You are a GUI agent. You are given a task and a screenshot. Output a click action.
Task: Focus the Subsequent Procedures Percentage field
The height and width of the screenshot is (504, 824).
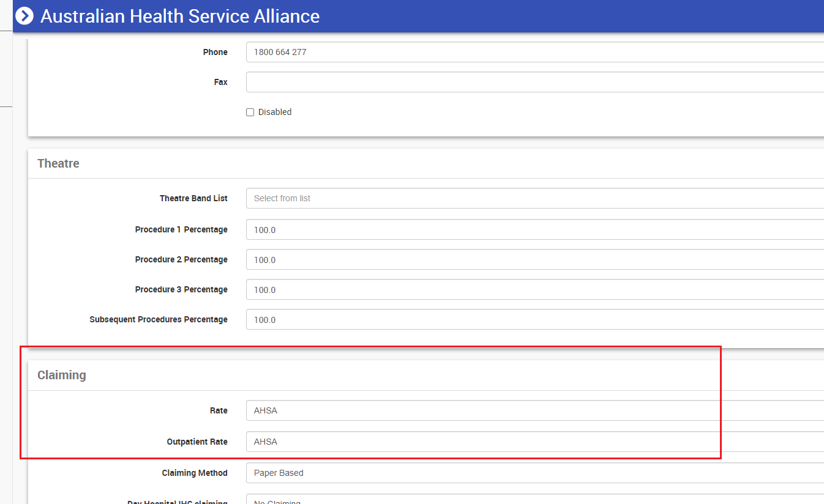pyautogui.click(x=535, y=319)
